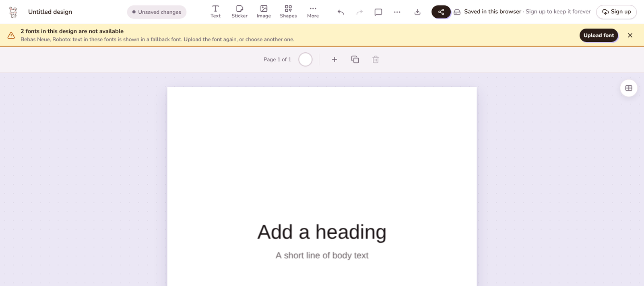
Task: Open the page background color swatch
Action: click(305, 60)
